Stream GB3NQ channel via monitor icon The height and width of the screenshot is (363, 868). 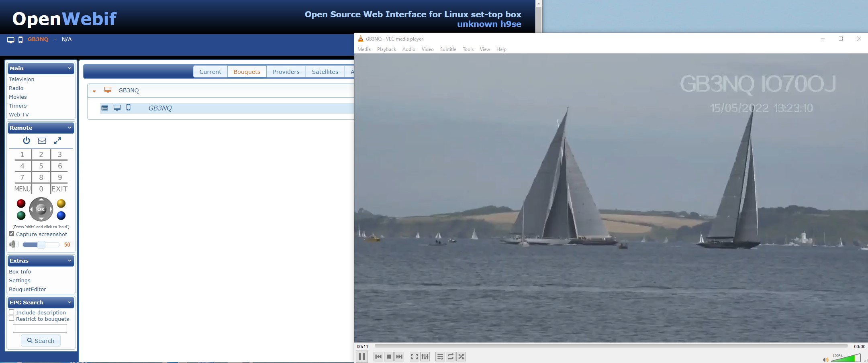[117, 108]
